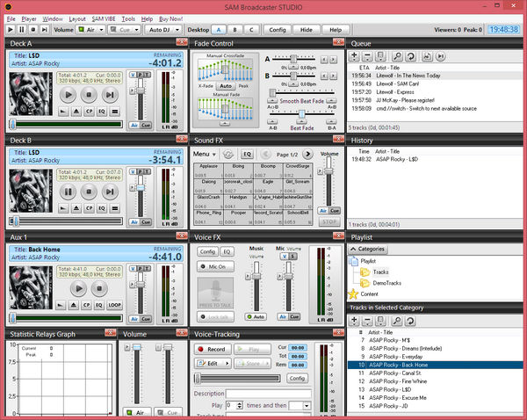Add a track using Queue plus icon
This screenshot has width=527, height=420.
[x=353, y=55]
